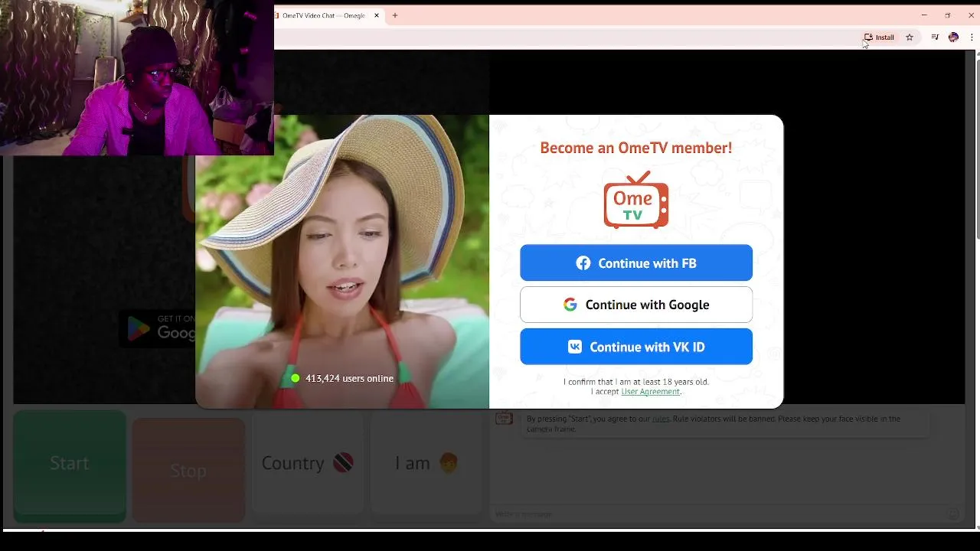
Task: Click the 'Become an OmeTV member!' heading
Action: pos(636,148)
